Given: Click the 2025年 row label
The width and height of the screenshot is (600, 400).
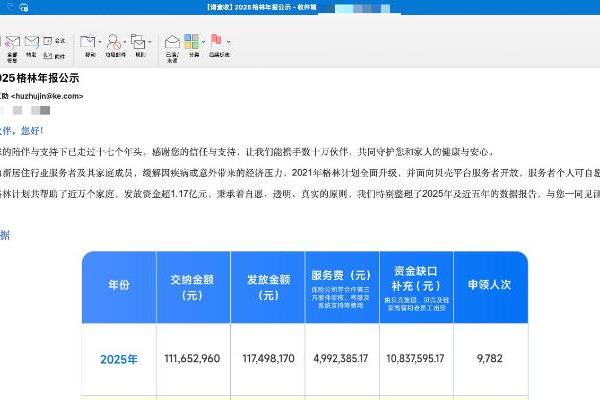Looking at the screenshot, I should [119, 359].
